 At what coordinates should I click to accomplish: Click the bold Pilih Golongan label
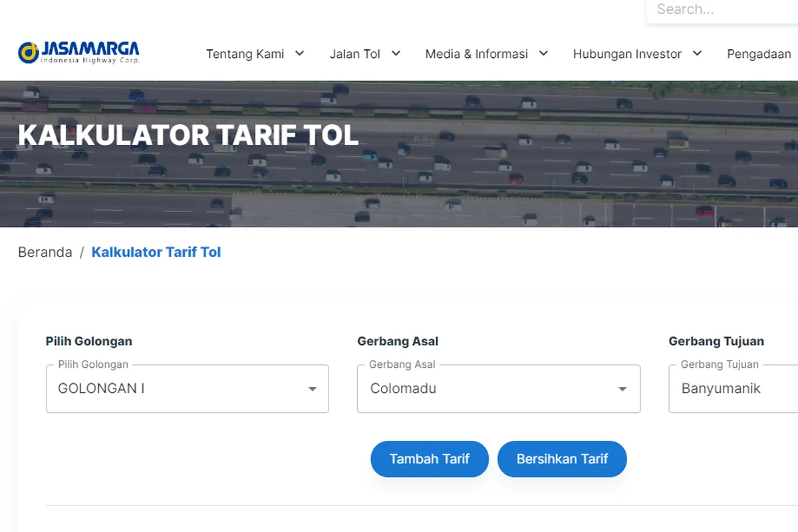[x=89, y=341]
